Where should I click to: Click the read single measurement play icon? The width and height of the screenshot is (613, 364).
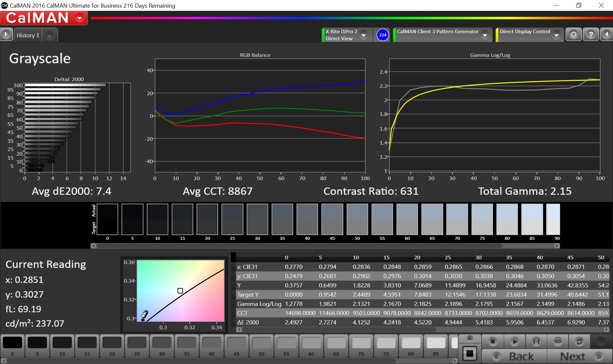(x=514, y=342)
